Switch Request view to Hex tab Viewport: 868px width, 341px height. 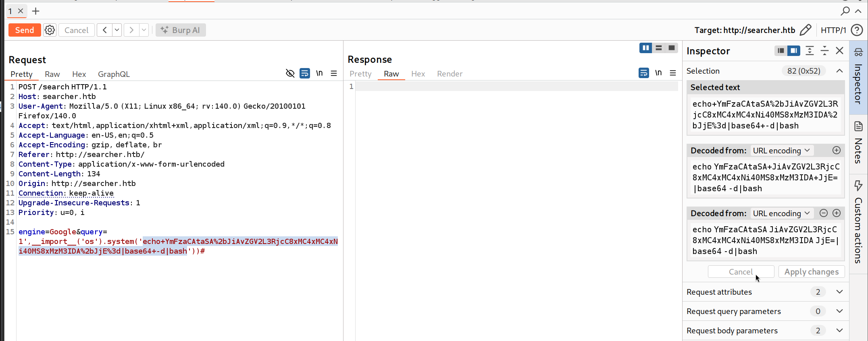click(79, 74)
